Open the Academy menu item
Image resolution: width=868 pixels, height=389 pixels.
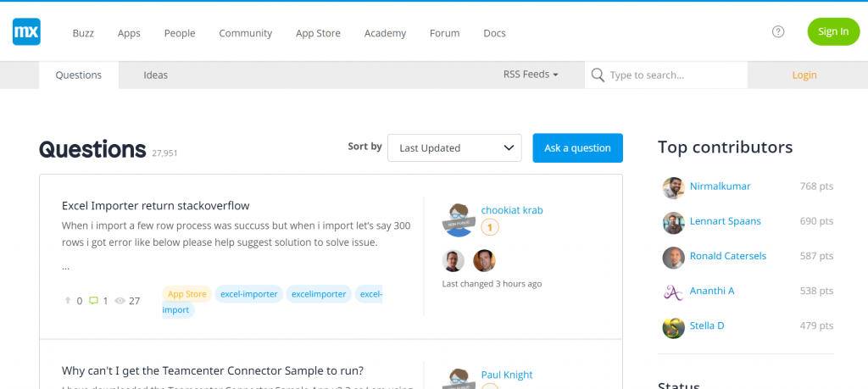click(385, 33)
